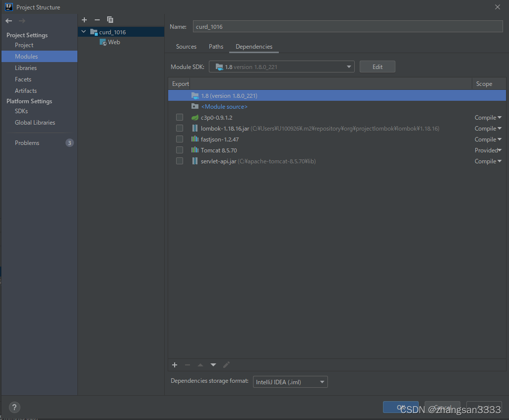Click the Problems count badge 3

69,143
